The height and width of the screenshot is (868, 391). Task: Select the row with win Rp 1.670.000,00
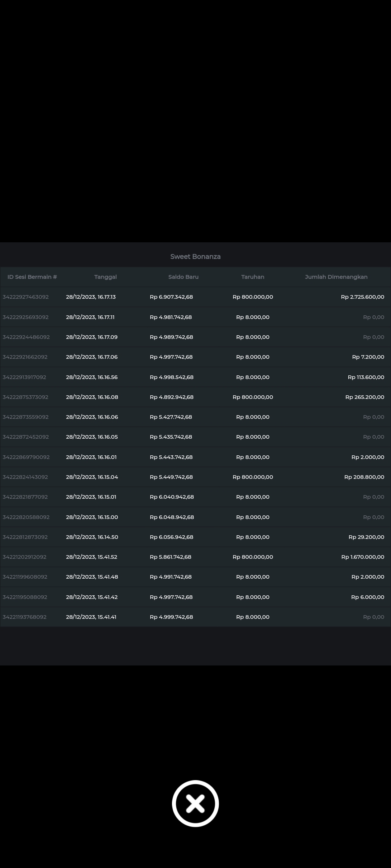362,557
